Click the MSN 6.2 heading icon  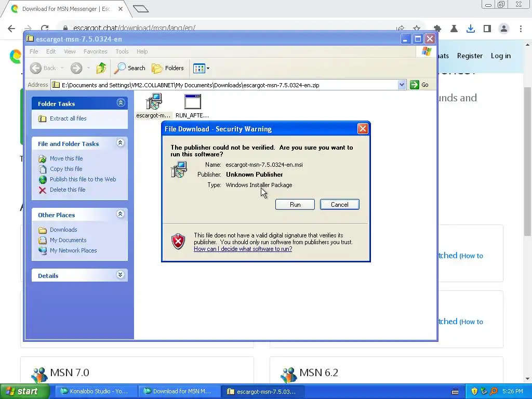pyautogui.click(x=289, y=374)
